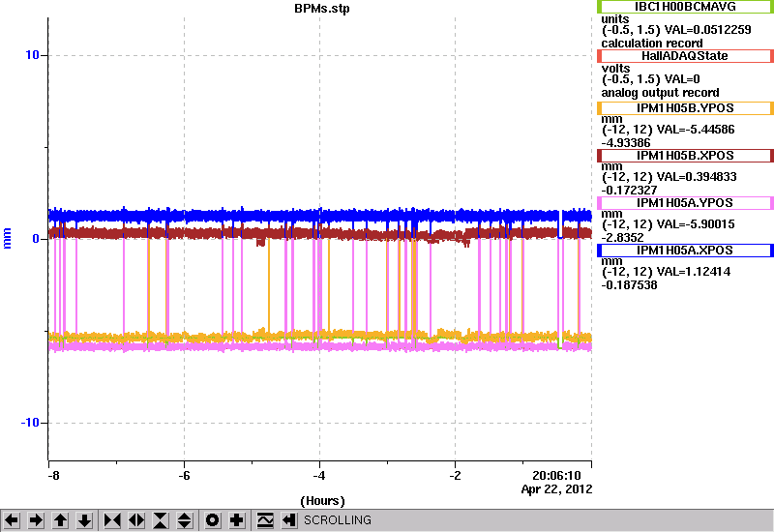The width and height of the screenshot is (774, 532).
Task: Click the -2.8352 value under IPM1H05A.YPOS
Action: click(622, 238)
